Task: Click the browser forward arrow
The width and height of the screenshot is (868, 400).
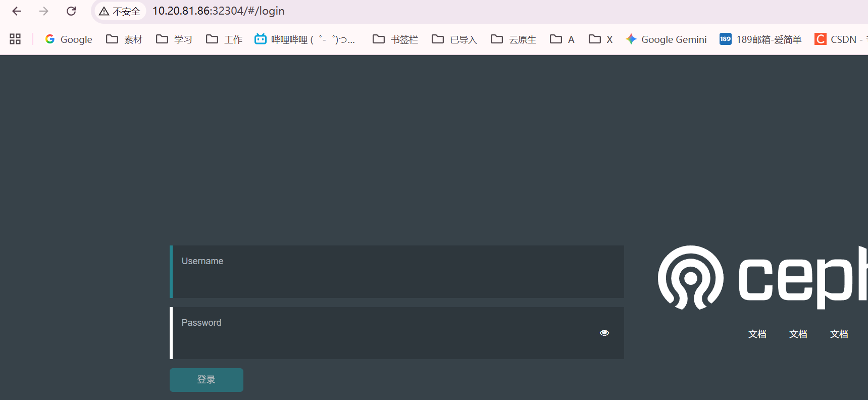Action: click(x=44, y=11)
